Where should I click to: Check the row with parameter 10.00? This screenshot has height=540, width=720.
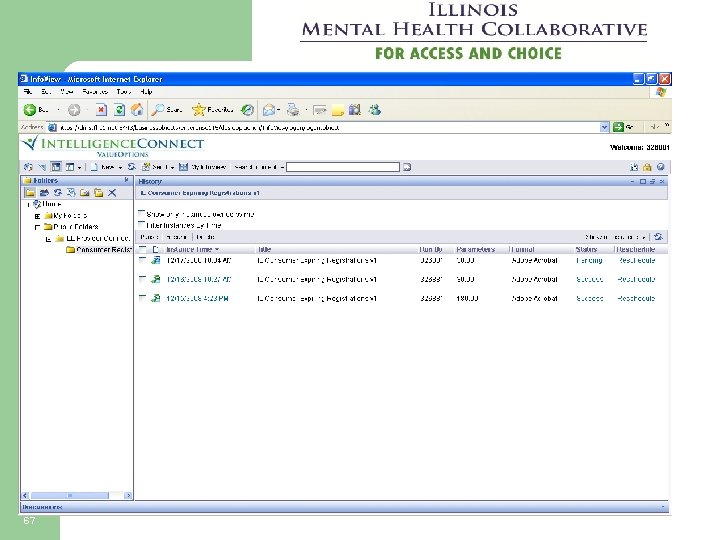tap(143, 260)
